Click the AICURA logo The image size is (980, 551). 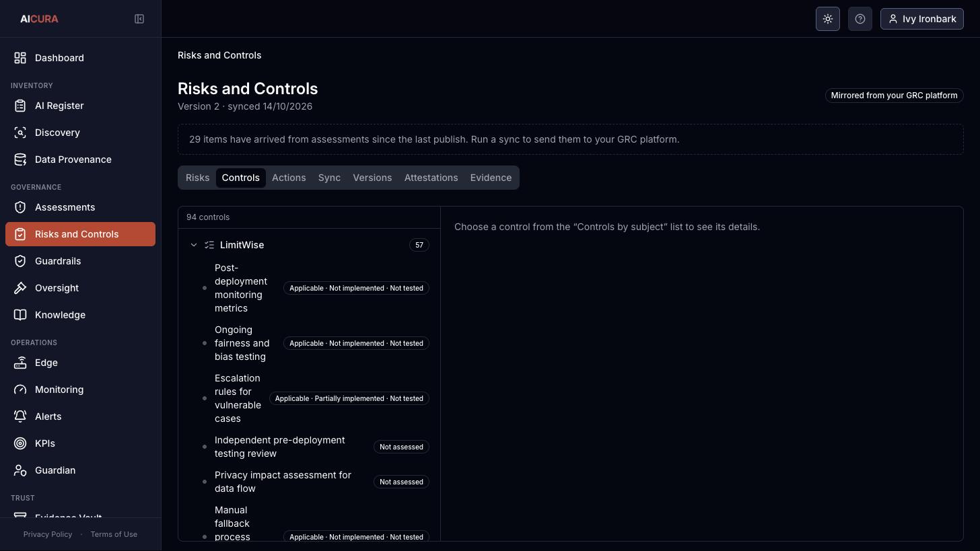(x=39, y=19)
